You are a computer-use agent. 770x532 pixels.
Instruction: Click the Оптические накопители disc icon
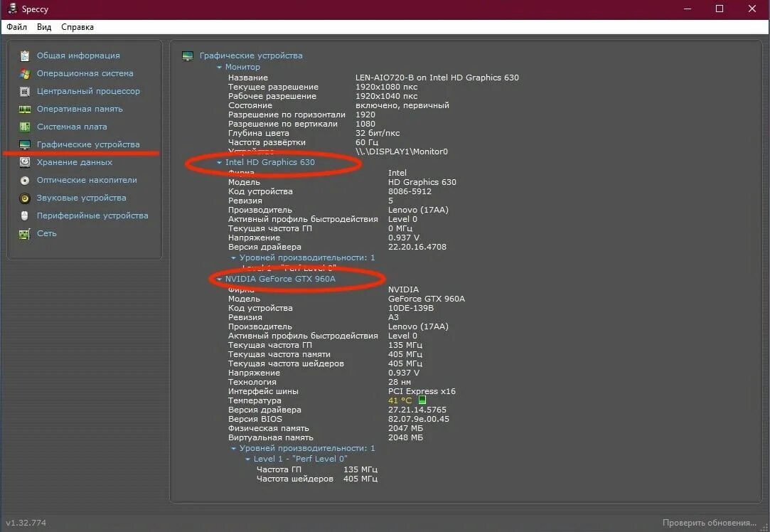[x=25, y=180]
